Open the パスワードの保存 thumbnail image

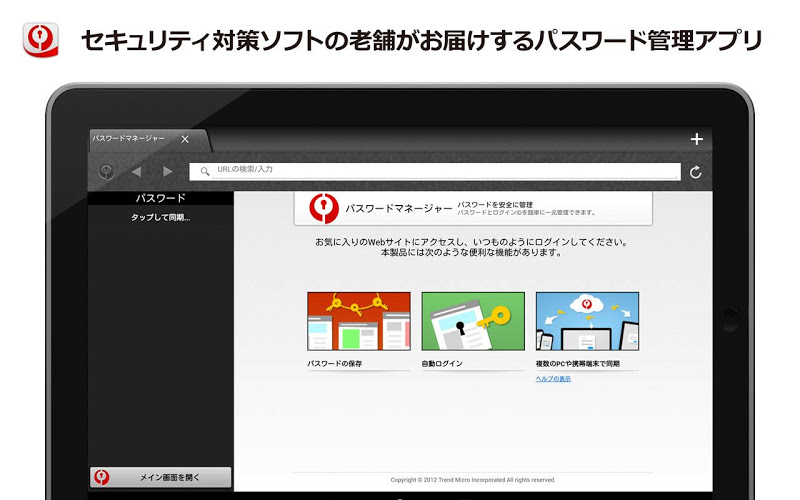tap(359, 321)
